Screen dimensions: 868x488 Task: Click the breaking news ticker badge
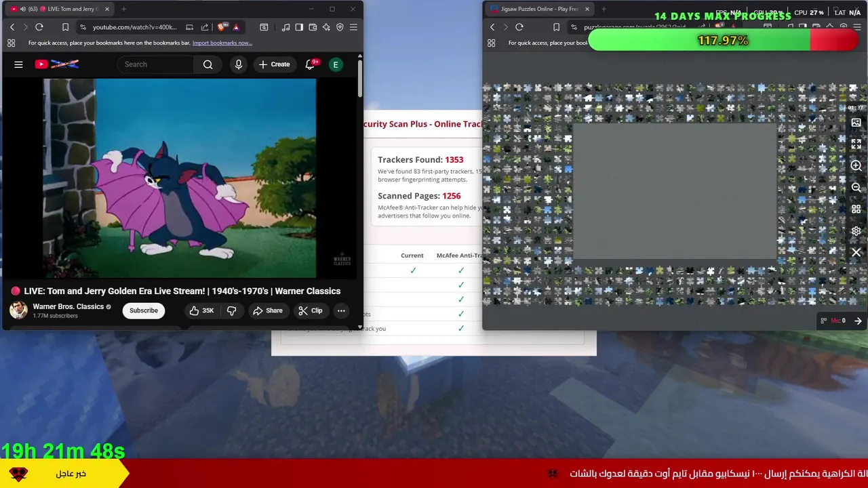tap(63, 474)
